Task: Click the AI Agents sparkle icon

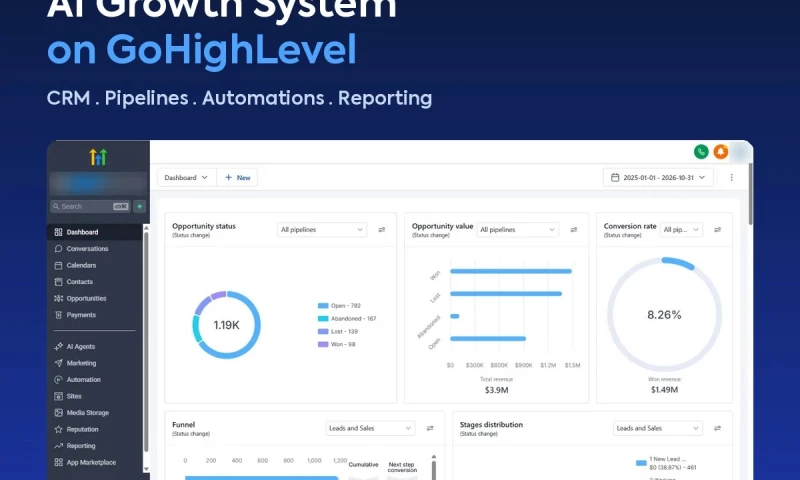Action: [x=58, y=346]
